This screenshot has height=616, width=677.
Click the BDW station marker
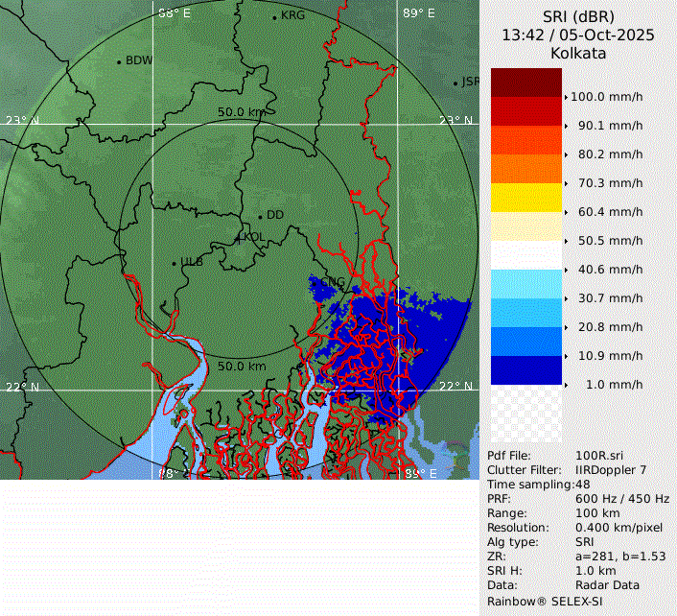(119, 61)
